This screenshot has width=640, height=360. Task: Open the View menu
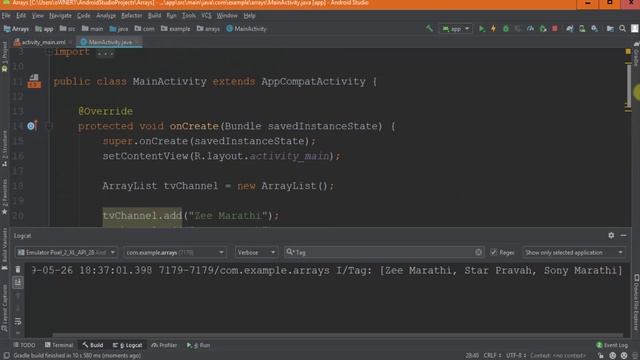pos(38,16)
